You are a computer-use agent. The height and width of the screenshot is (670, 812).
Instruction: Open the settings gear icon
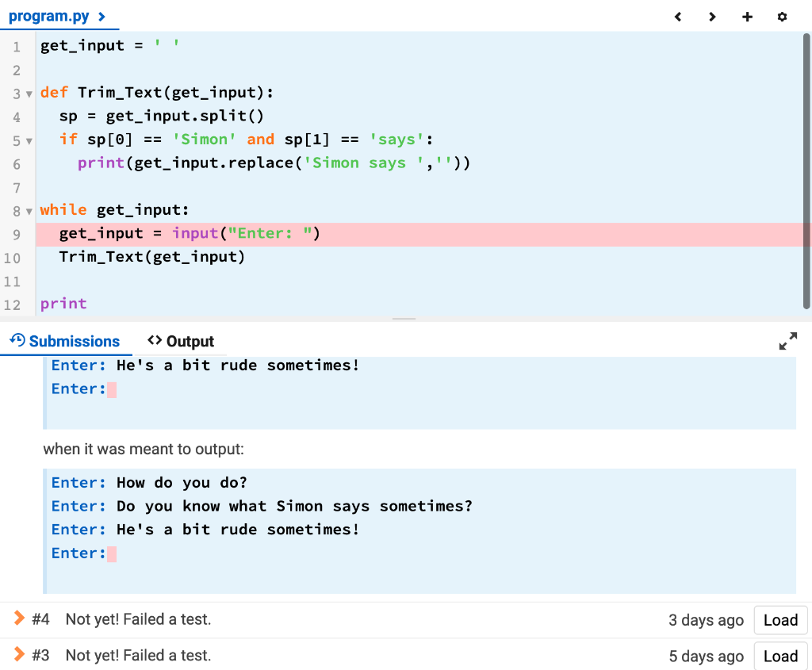(782, 16)
